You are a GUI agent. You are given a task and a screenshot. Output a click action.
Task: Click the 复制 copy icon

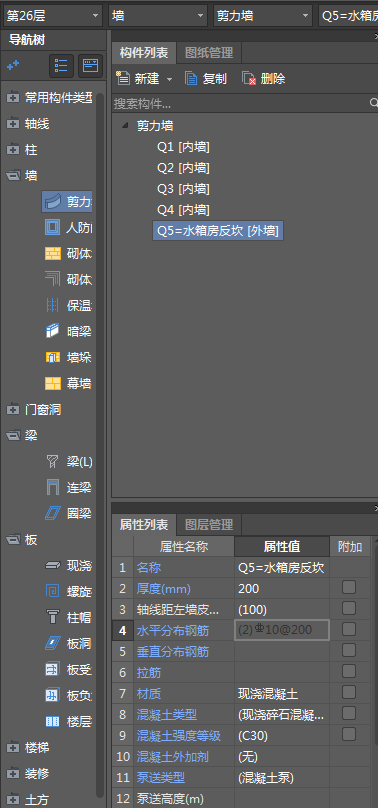click(191, 78)
